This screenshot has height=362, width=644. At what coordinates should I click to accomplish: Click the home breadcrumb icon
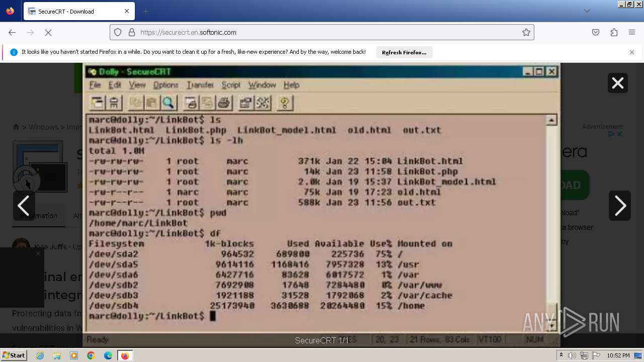pyautogui.click(x=16, y=127)
